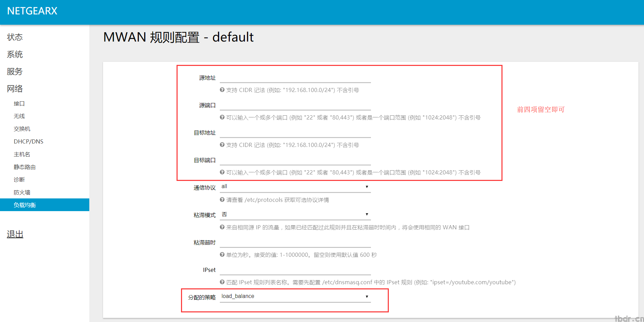The height and width of the screenshot is (322, 644).
Task: Click help icon under 粘滞模式 dropdown
Action: [222, 227]
